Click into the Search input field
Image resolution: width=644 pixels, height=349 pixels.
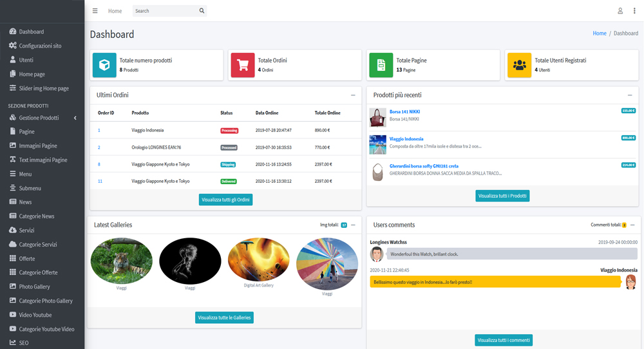click(164, 11)
